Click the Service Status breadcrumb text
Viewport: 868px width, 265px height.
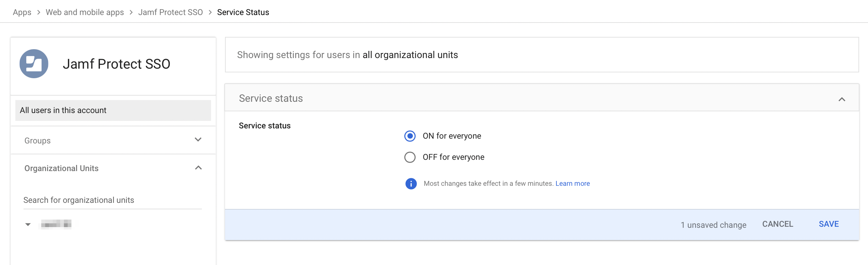pyautogui.click(x=243, y=12)
